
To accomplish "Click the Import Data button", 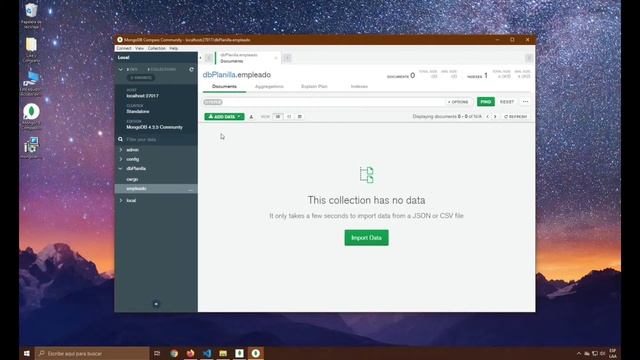I will pos(367,238).
